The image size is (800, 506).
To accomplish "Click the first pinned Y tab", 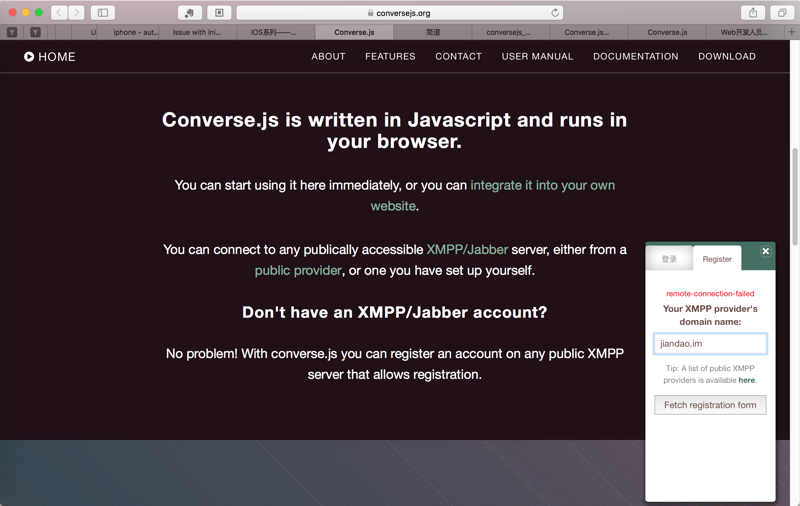I will click(12, 32).
